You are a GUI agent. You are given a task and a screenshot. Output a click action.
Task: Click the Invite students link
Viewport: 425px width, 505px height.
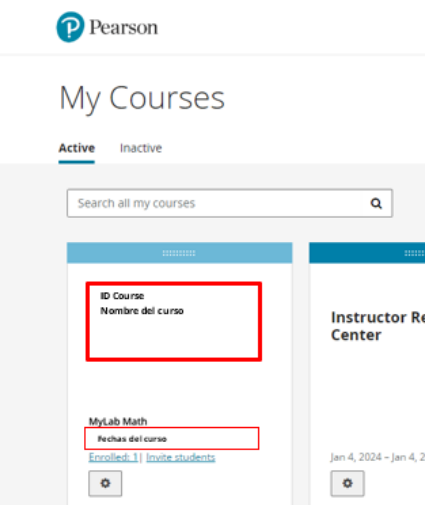click(x=181, y=457)
